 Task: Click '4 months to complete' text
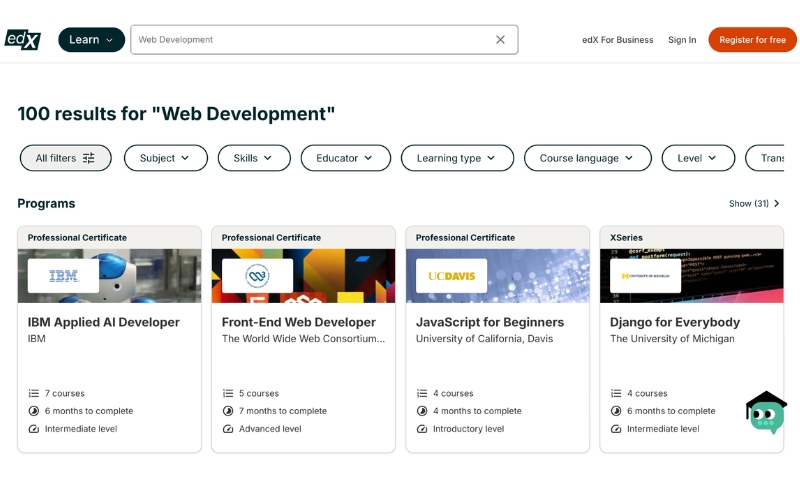click(477, 411)
